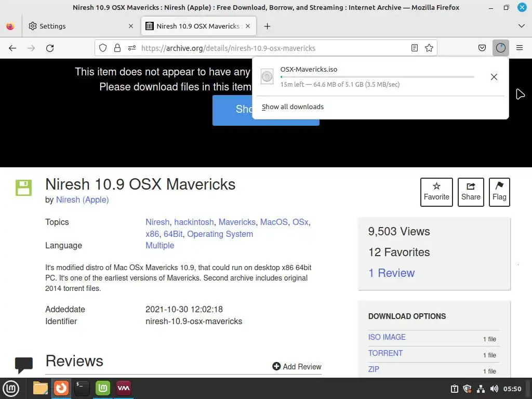532x399 pixels.
Task: Open uploader Niresh (Apple) link
Action: point(82,200)
